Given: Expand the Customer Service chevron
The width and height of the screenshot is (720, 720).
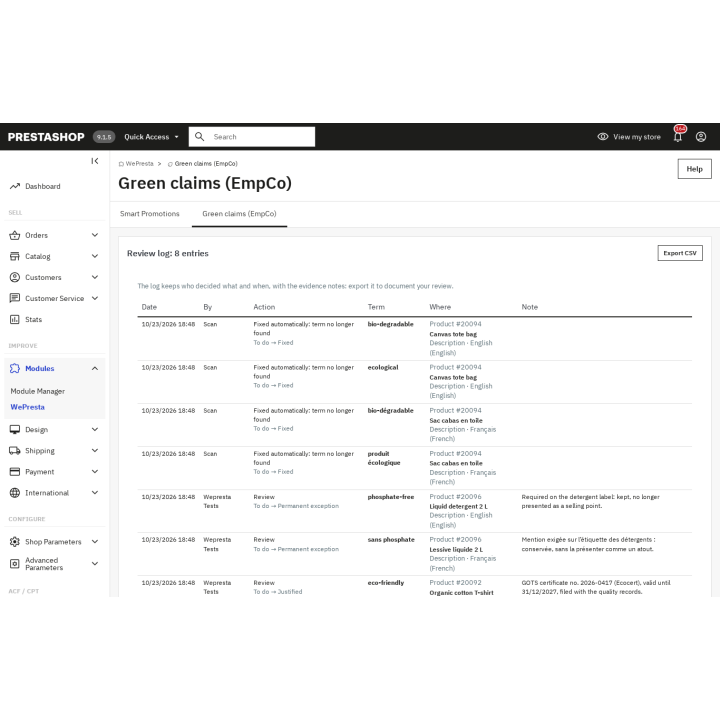Looking at the screenshot, I should pyautogui.click(x=95, y=298).
